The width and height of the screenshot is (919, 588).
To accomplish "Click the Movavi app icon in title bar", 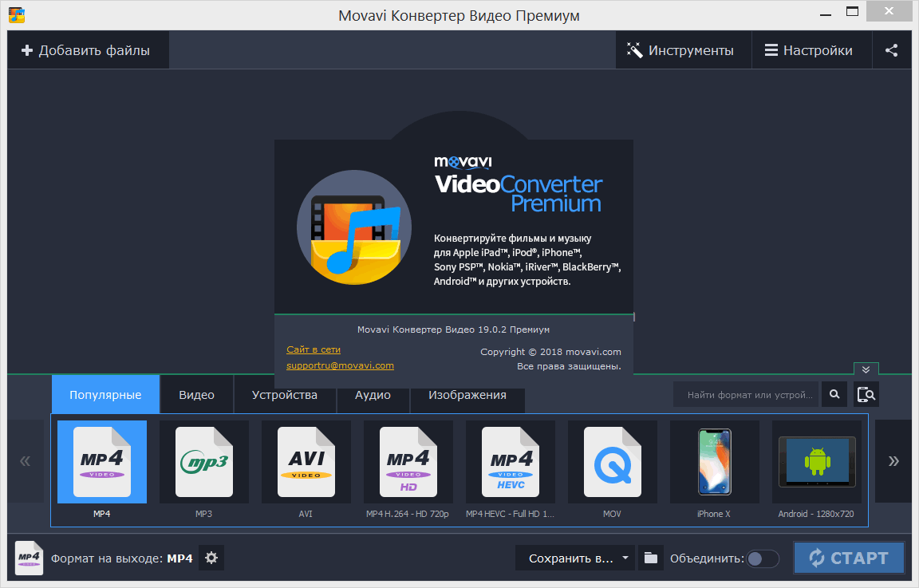I will (x=17, y=14).
